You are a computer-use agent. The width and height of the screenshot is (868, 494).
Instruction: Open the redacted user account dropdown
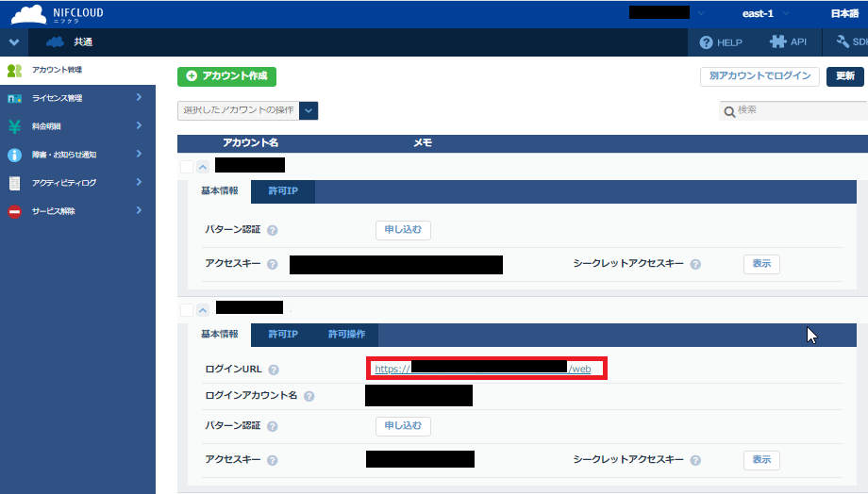(666, 12)
